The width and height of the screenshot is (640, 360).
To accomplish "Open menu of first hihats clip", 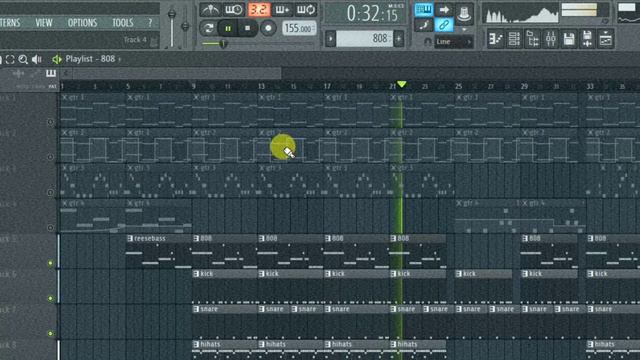I will pos(196,344).
